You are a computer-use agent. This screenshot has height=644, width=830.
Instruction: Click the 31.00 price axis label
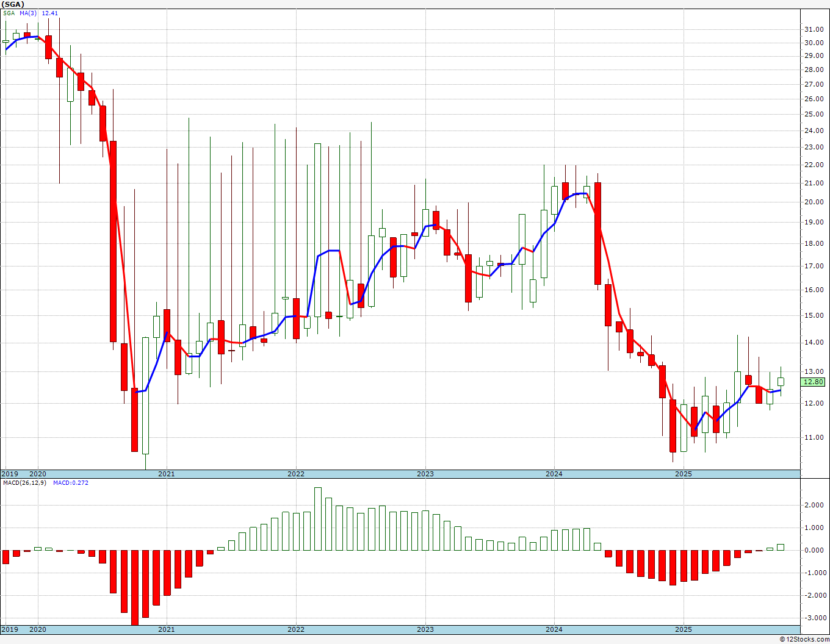coord(814,29)
